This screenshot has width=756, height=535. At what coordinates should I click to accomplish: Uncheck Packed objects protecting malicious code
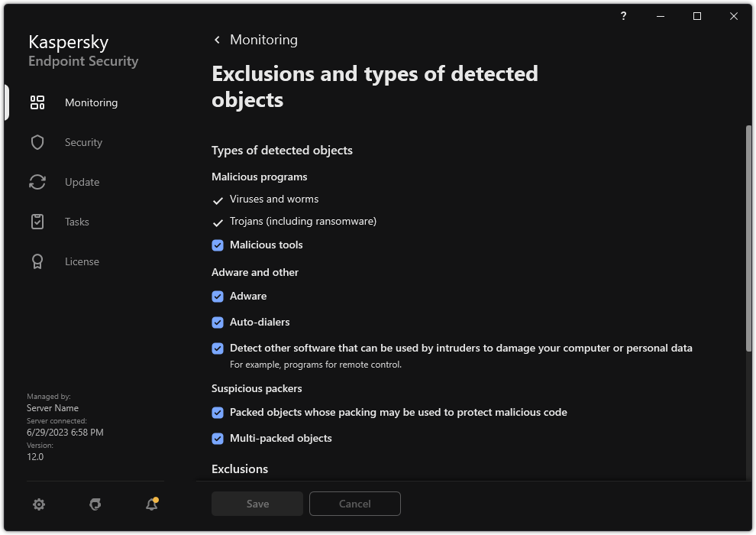coord(216,412)
